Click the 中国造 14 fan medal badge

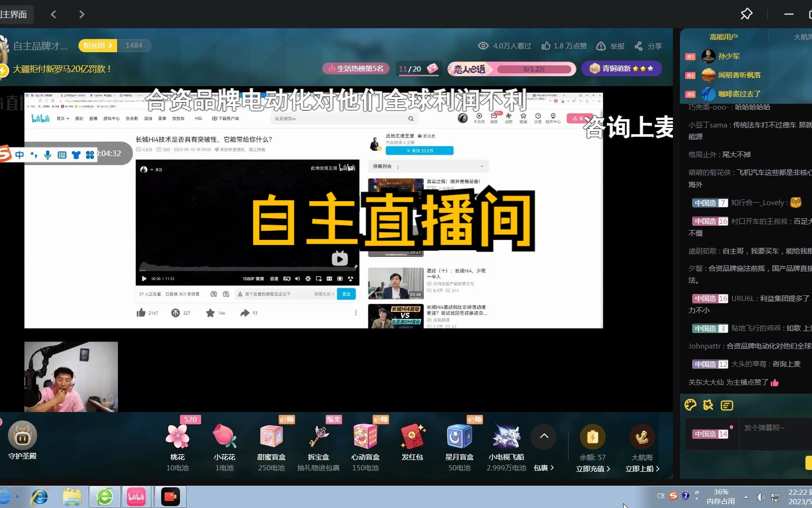[x=710, y=434]
